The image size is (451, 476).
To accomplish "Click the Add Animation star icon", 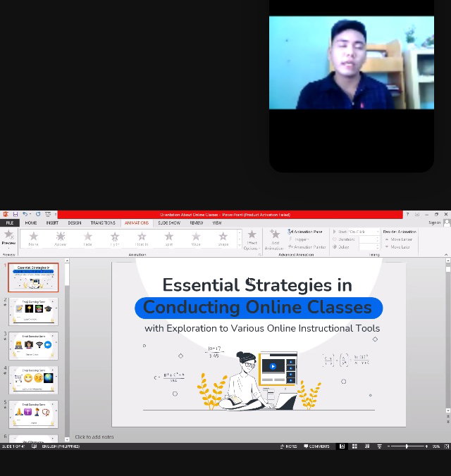I will coord(275,234).
